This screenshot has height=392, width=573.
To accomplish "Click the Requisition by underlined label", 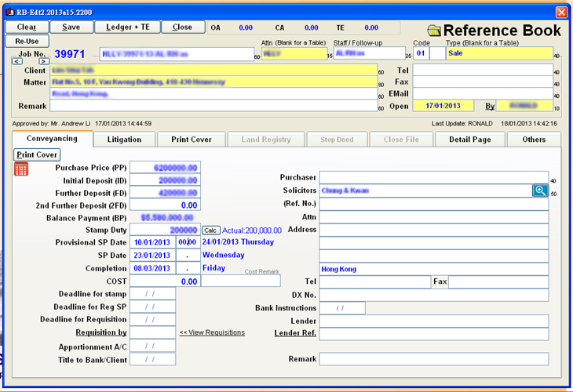I will 101,332.
